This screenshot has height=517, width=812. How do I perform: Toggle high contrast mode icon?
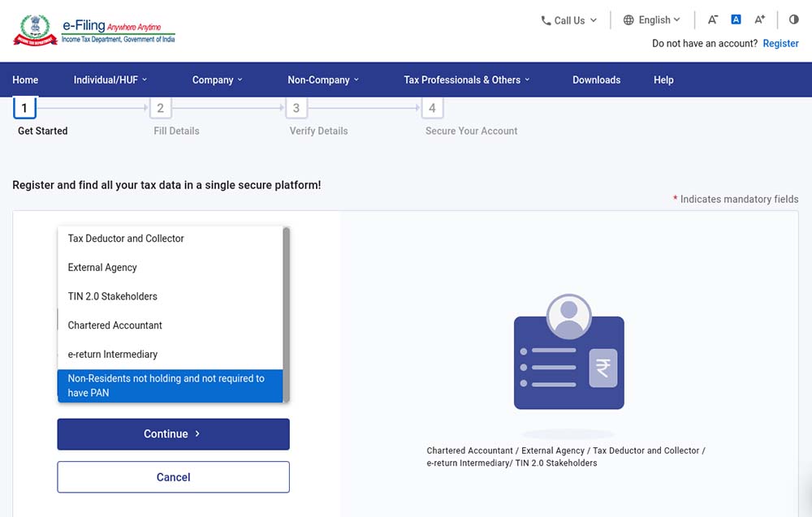point(794,19)
